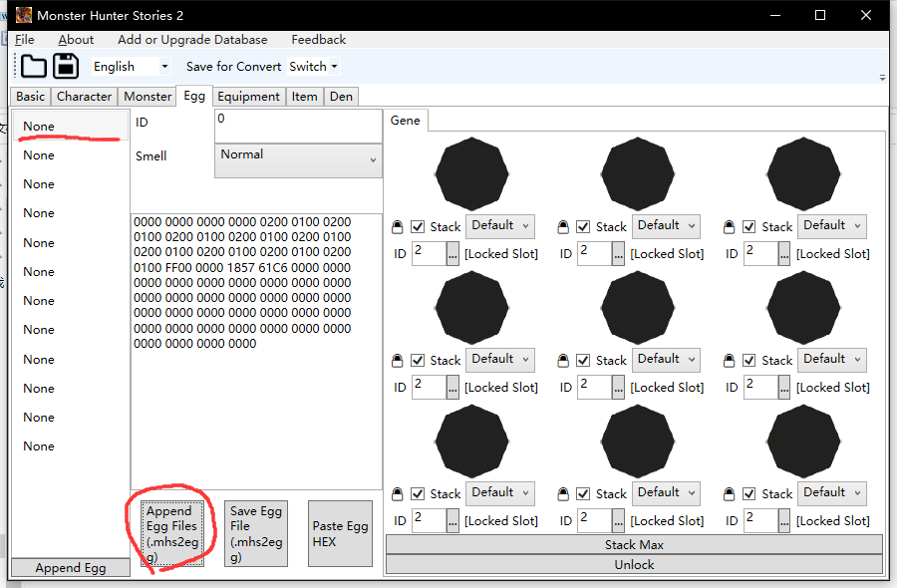Click the Stack Max button
897x588 pixels.
(634, 544)
